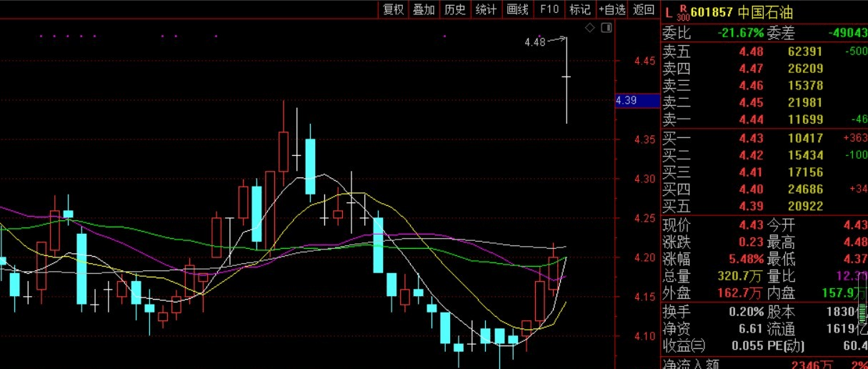Open the 复权 price adjustment menu
The width and height of the screenshot is (868, 369).
393,9
